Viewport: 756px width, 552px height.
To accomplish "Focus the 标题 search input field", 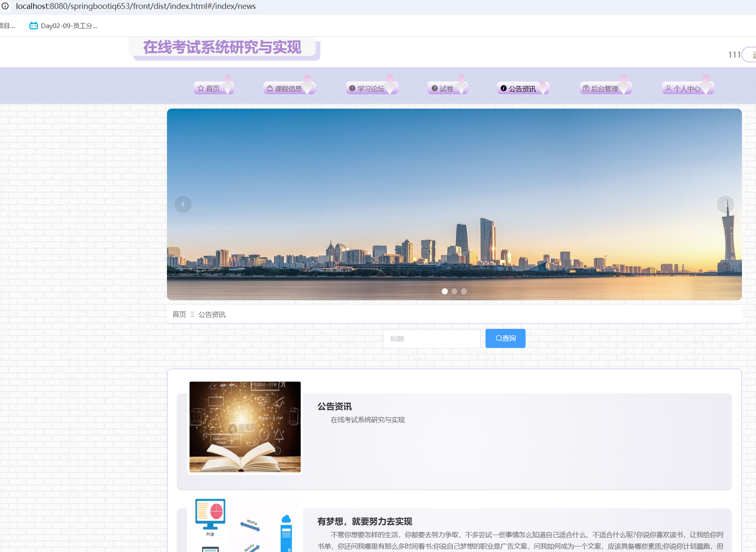I will [x=432, y=339].
